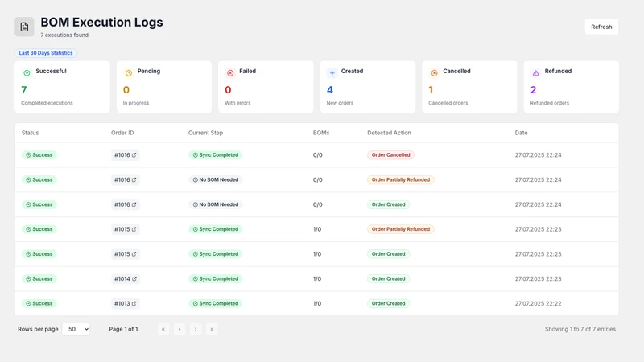Click the Cancelled card cross icon
Viewport: 644px width, 362px height.
click(x=434, y=73)
